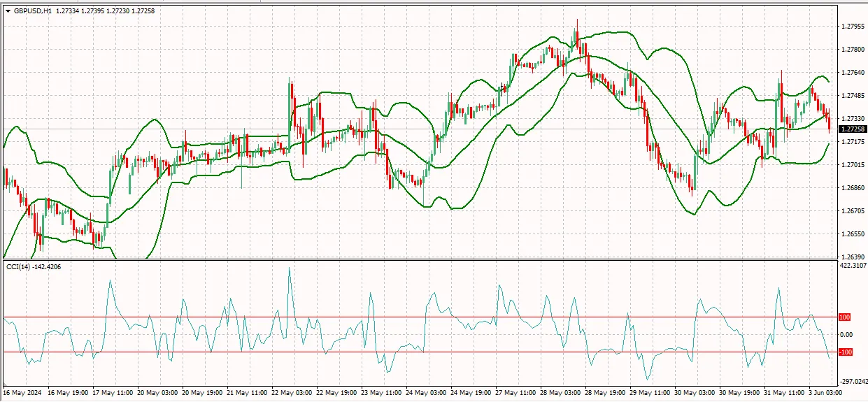
Task: Click the 1.27640 price scale label
Action: click(x=853, y=73)
